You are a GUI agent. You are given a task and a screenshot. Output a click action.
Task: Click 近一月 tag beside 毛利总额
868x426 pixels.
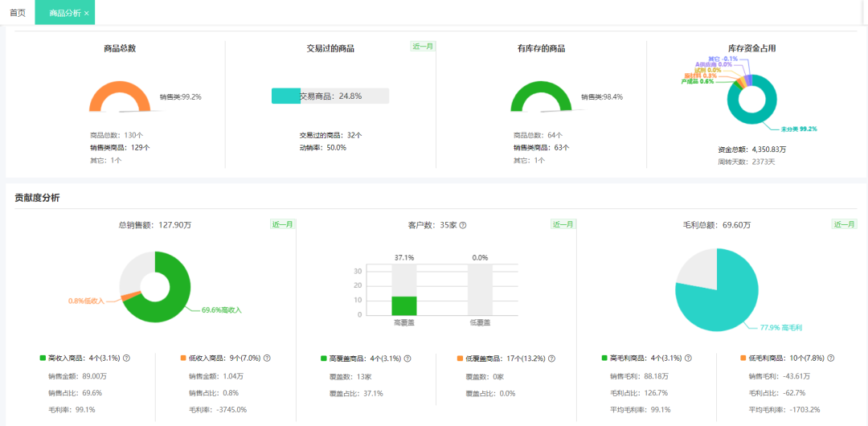[x=844, y=224]
